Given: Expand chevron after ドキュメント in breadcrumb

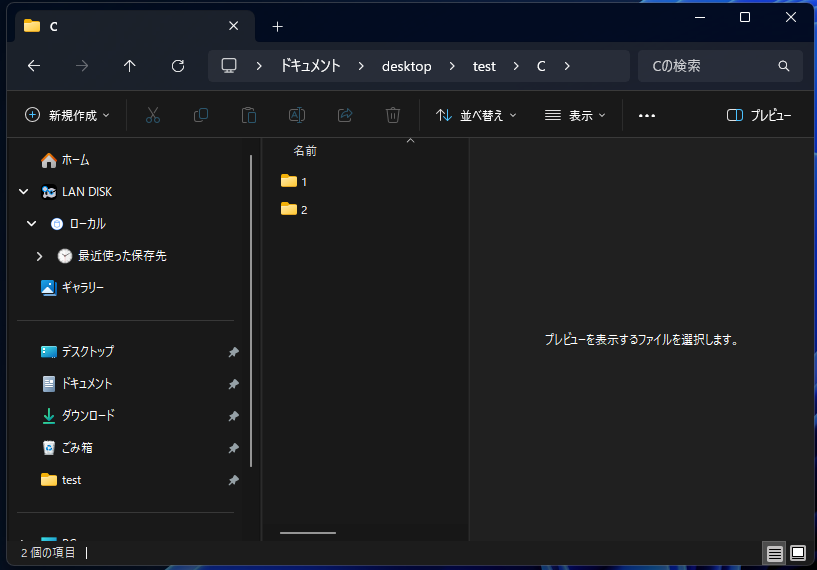Looking at the screenshot, I should tap(361, 66).
